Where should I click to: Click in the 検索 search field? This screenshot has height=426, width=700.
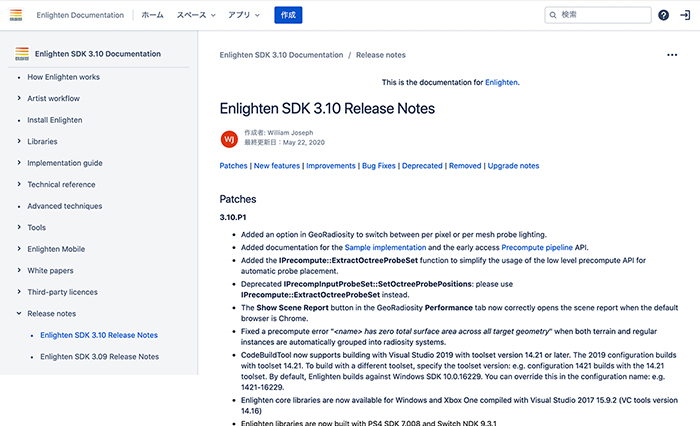click(x=600, y=16)
